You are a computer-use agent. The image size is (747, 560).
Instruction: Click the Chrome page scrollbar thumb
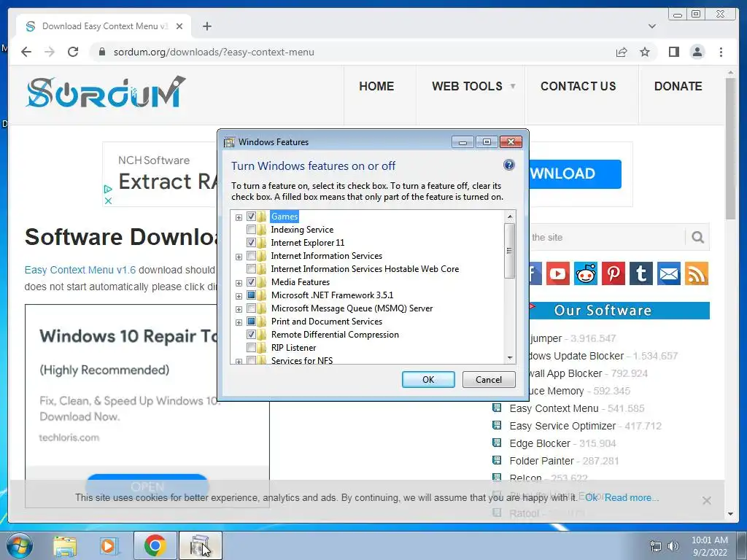coord(730,149)
